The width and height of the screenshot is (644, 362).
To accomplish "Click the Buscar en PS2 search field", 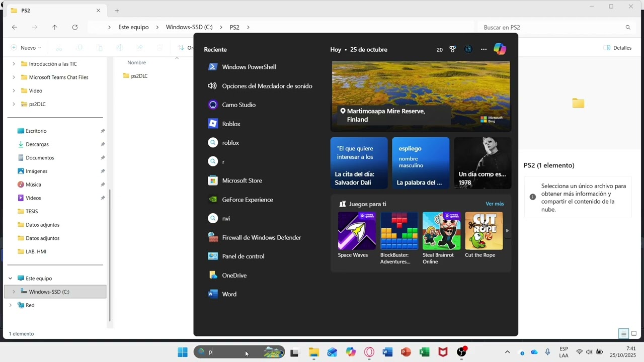I will (557, 27).
